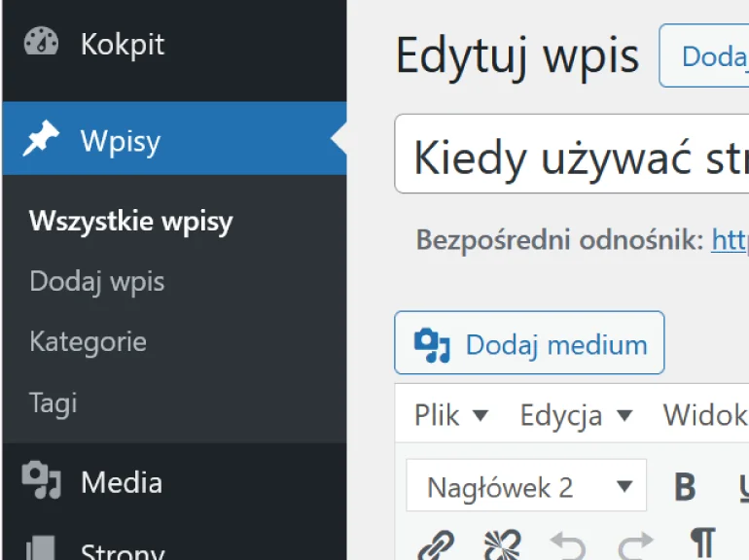Click the Dodaj medium button

[x=529, y=342]
